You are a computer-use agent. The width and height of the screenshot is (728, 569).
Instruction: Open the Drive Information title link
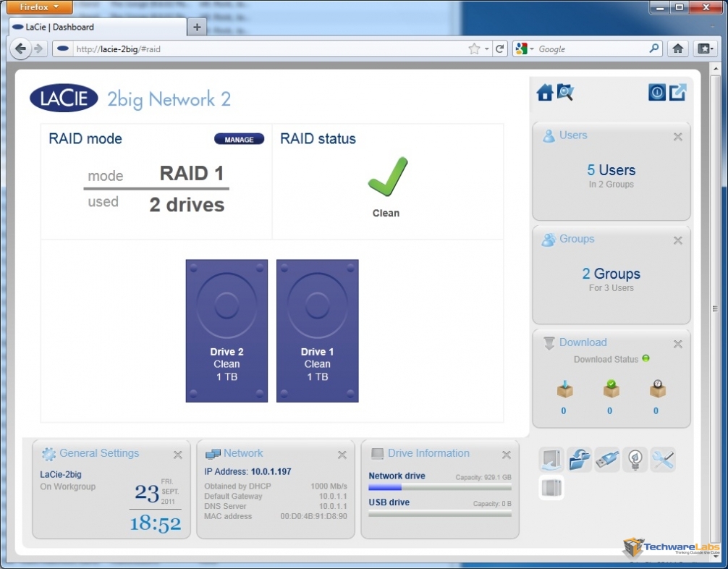point(428,453)
